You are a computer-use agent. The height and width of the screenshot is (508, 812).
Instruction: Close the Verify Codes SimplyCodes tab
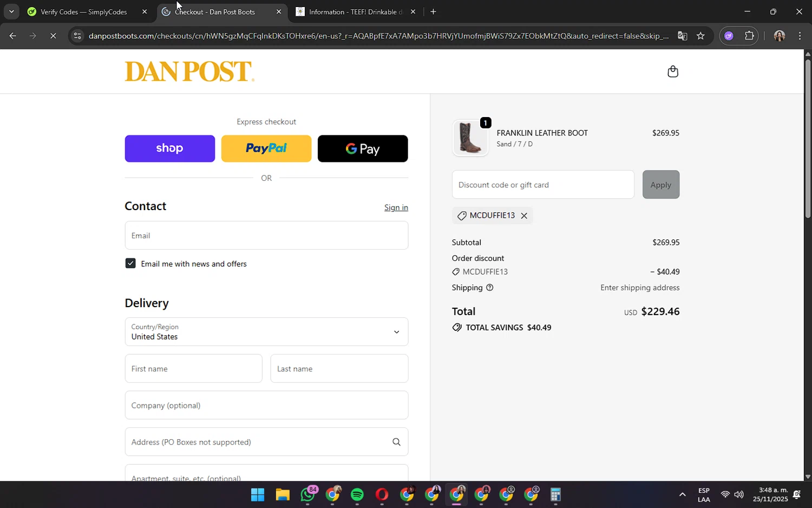(x=144, y=11)
